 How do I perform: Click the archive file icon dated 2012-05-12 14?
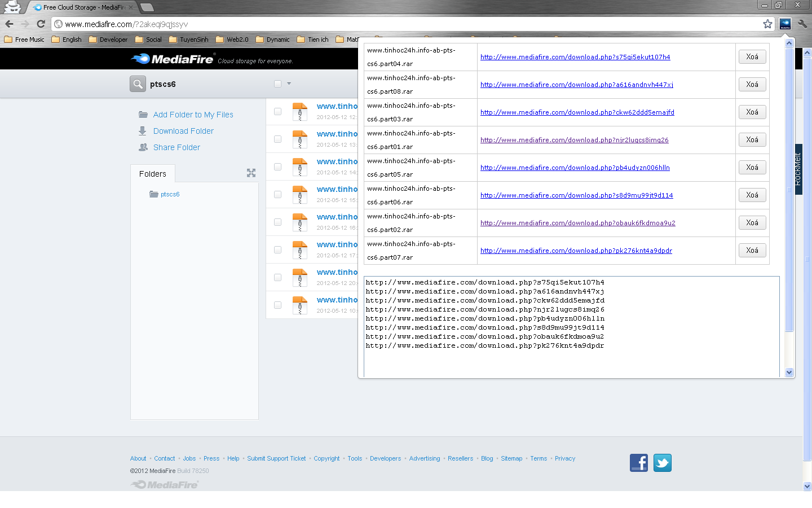click(300, 167)
